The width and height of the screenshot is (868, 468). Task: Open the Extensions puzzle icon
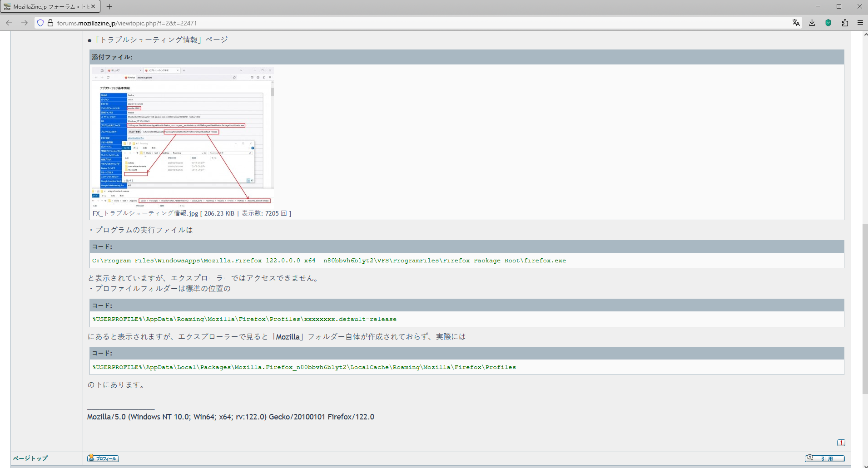click(845, 23)
